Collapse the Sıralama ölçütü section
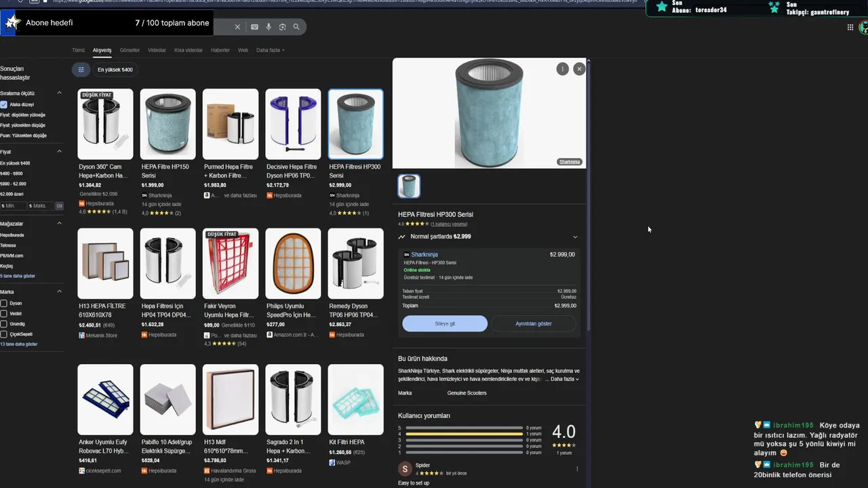The width and height of the screenshot is (868, 488). pos(59,93)
